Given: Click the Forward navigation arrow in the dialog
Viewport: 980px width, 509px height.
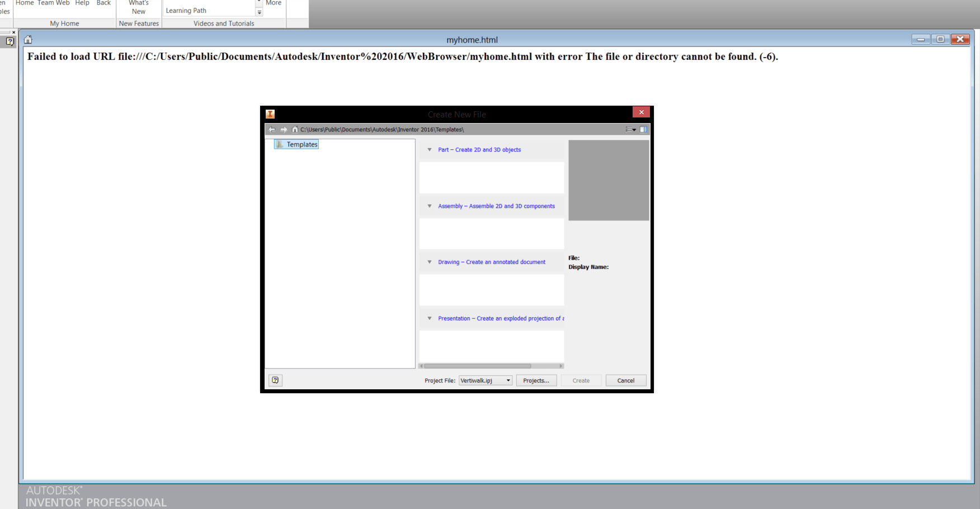Looking at the screenshot, I should coord(284,129).
